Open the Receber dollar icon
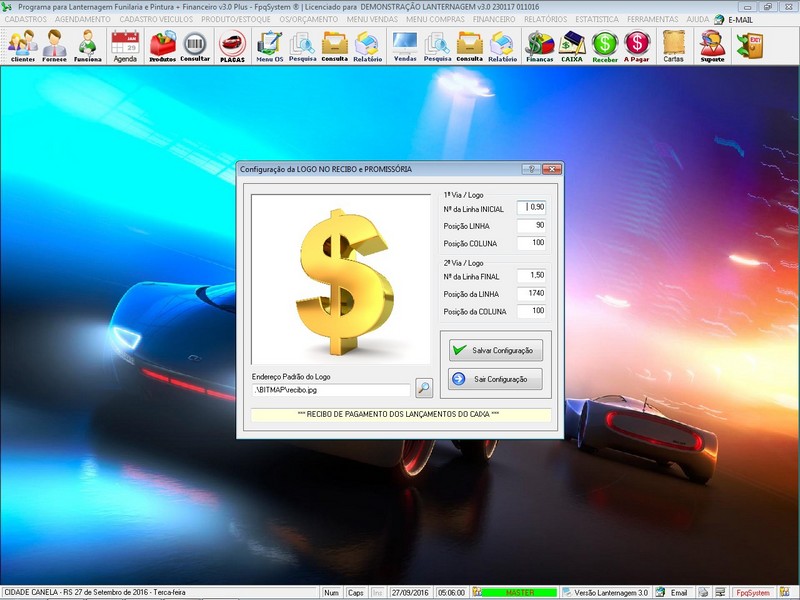This screenshot has height=600, width=800. click(604, 45)
